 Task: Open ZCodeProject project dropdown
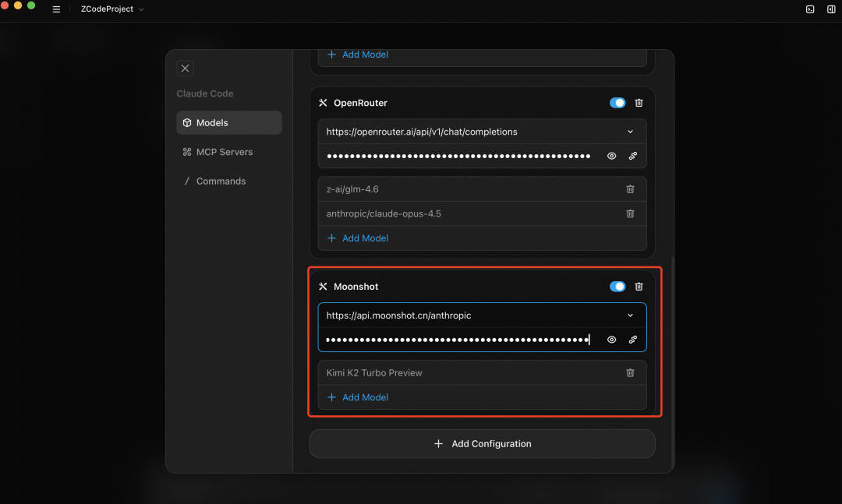pos(112,9)
